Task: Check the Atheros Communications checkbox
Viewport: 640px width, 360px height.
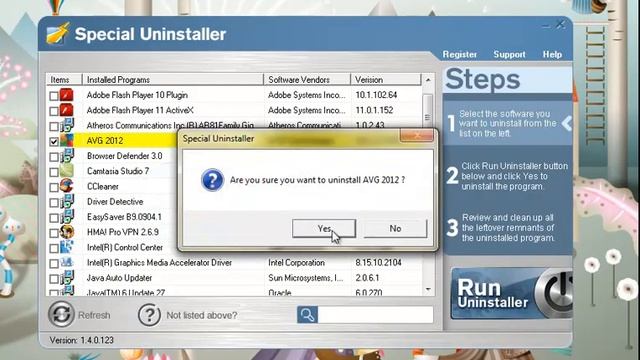Action: (x=54, y=127)
